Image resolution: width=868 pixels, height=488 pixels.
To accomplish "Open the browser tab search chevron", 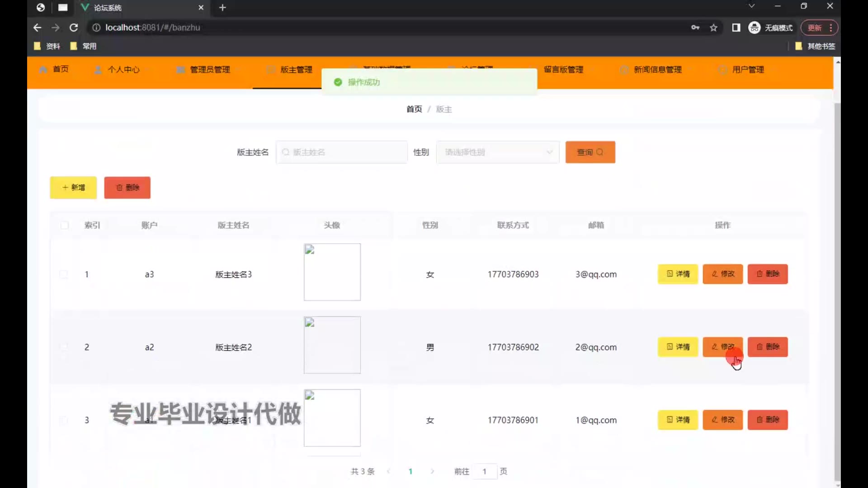I will tap(751, 6).
